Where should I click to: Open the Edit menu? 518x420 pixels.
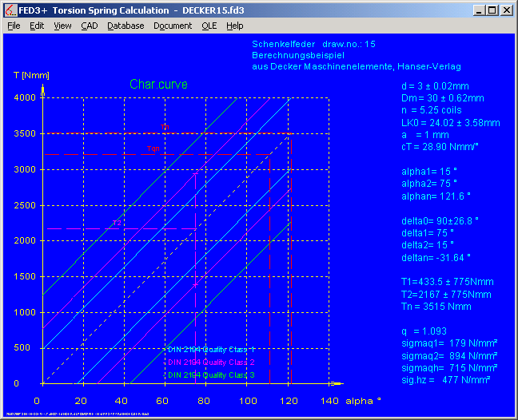click(x=37, y=26)
